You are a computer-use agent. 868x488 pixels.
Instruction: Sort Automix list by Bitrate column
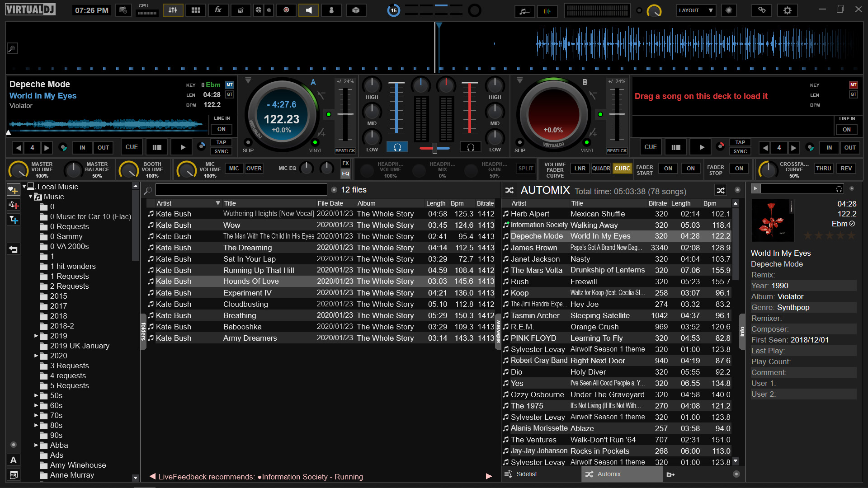[x=658, y=203]
